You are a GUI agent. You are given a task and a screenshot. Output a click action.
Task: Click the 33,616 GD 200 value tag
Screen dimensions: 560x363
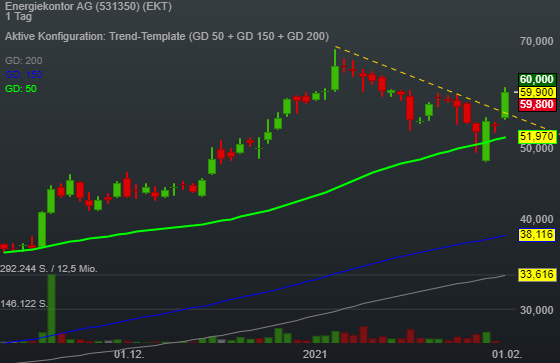537,274
